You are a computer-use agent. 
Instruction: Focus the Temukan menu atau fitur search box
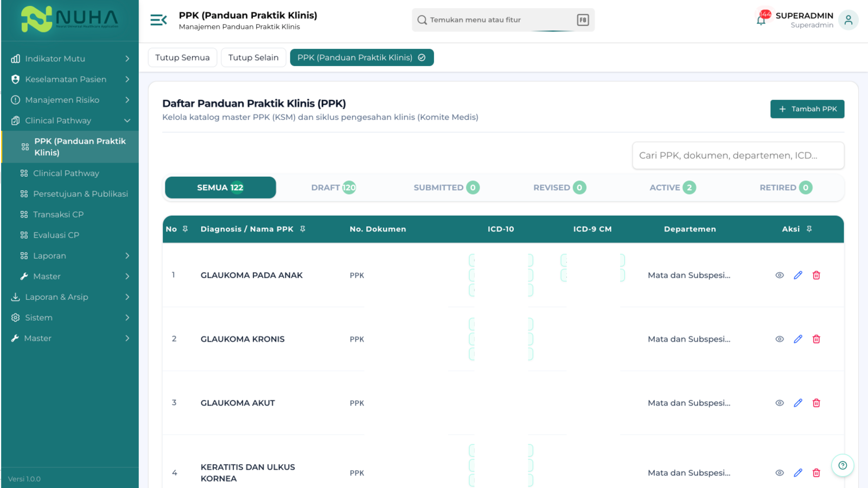coord(503,20)
